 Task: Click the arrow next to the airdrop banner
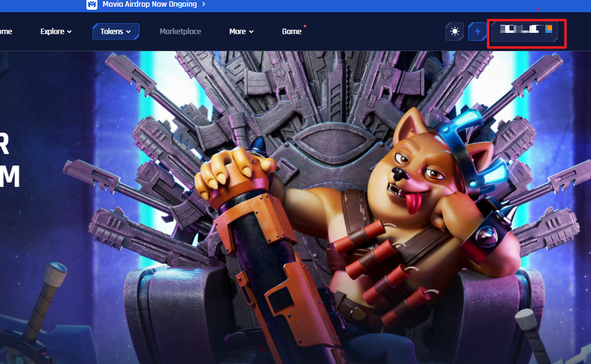pos(204,4)
